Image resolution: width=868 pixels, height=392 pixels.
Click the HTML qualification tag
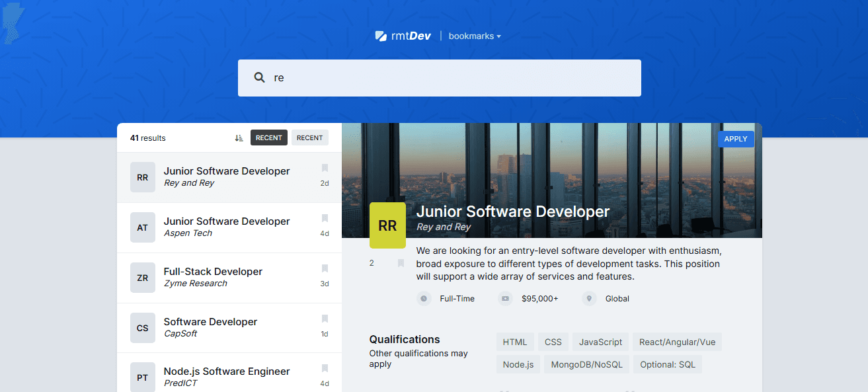point(515,342)
